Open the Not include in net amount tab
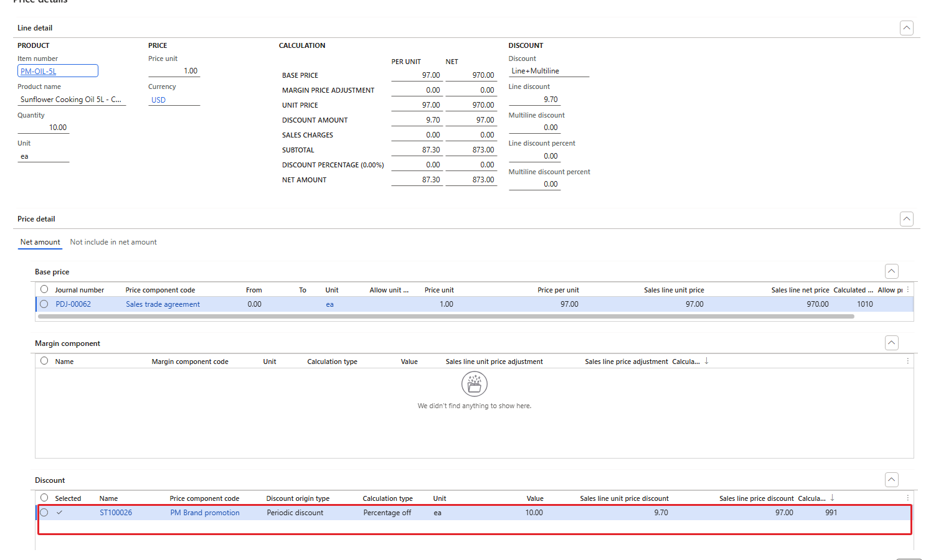This screenshot has height=560, width=931. (x=113, y=242)
